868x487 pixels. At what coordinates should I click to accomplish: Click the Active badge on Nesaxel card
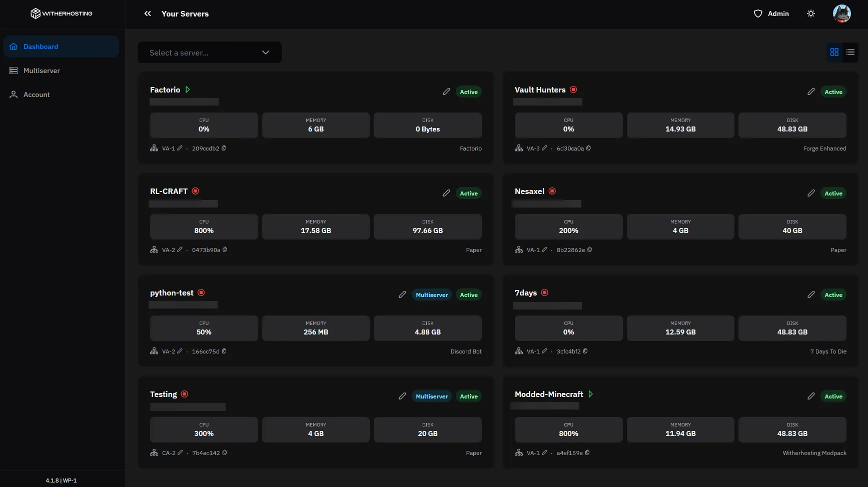pyautogui.click(x=833, y=193)
